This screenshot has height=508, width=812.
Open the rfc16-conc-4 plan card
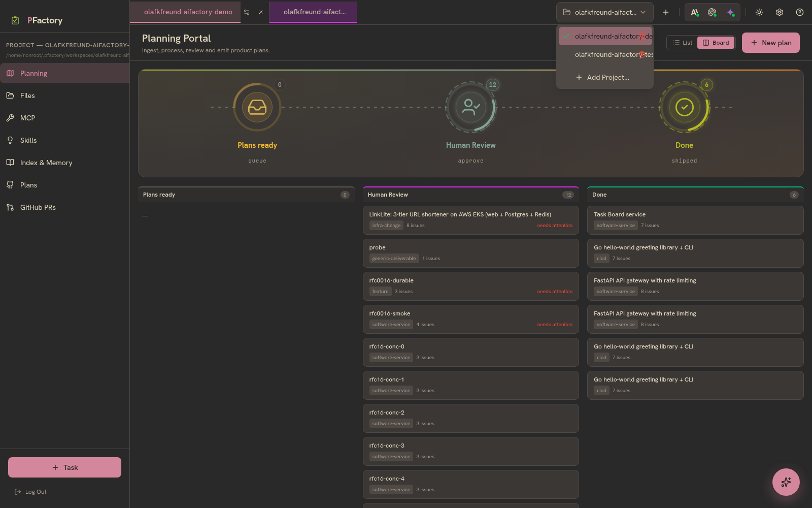click(471, 484)
